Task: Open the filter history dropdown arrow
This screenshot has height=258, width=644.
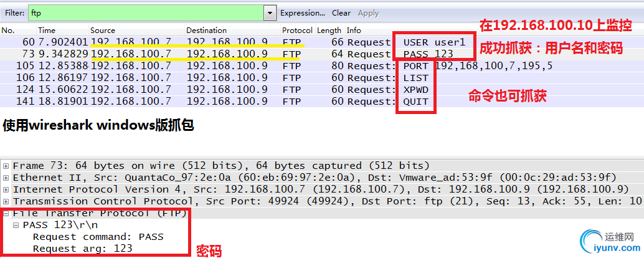Action: (270, 12)
